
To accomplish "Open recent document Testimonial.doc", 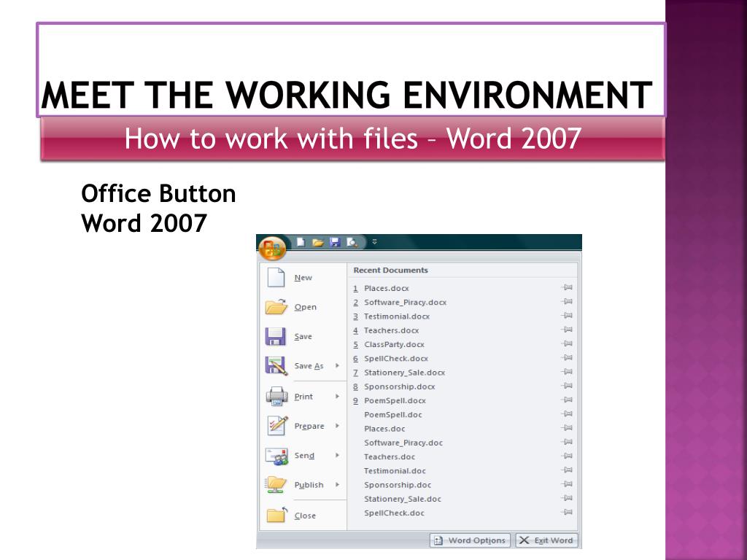I will tap(395, 471).
